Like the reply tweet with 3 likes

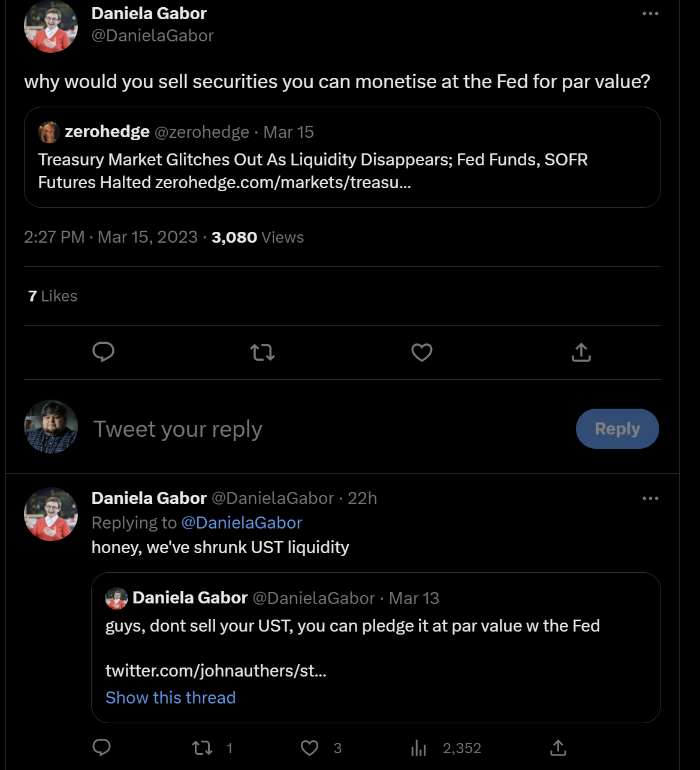coord(309,748)
